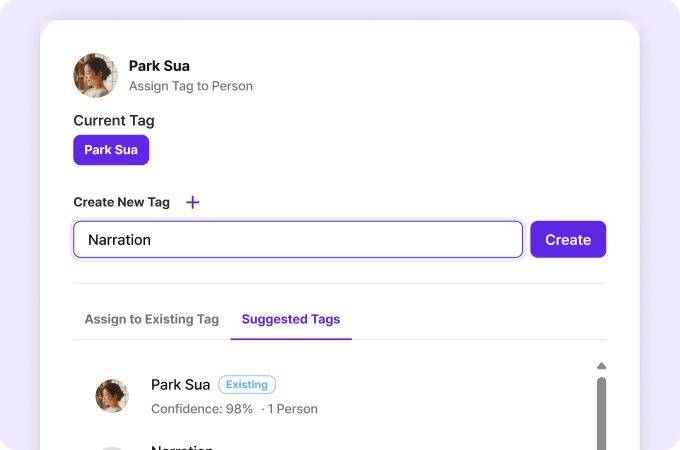
Task: Focus the Narration tag name input field
Action: pyautogui.click(x=297, y=240)
